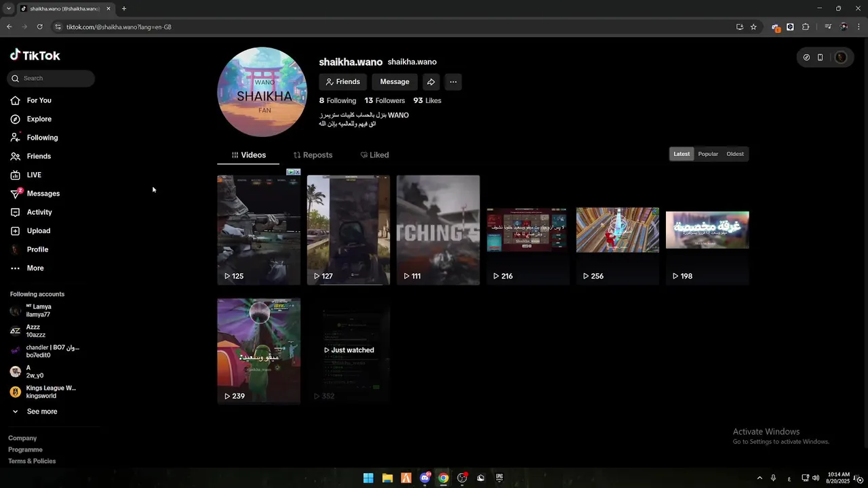Image resolution: width=868 pixels, height=488 pixels.
Task: Close the ad badge above first video
Action: point(297,172)
